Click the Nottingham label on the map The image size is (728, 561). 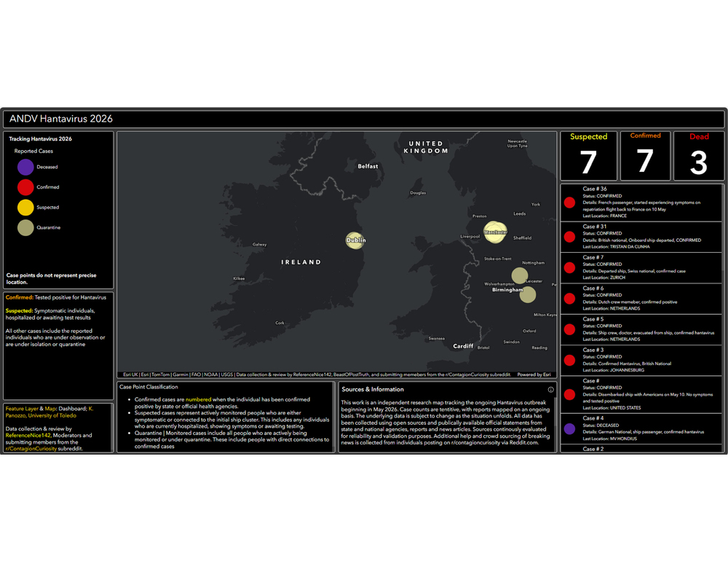point(533,263)
